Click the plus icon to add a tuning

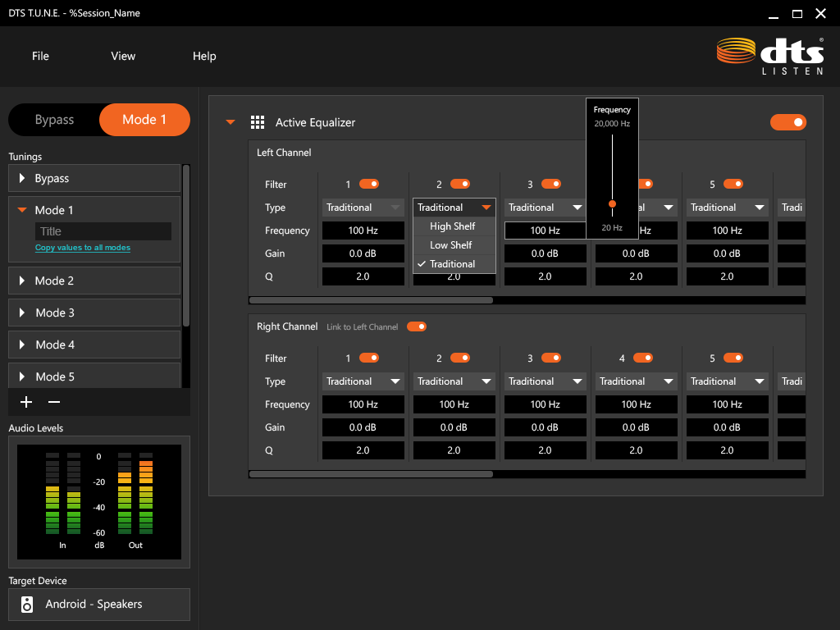(x=26, y=402)
